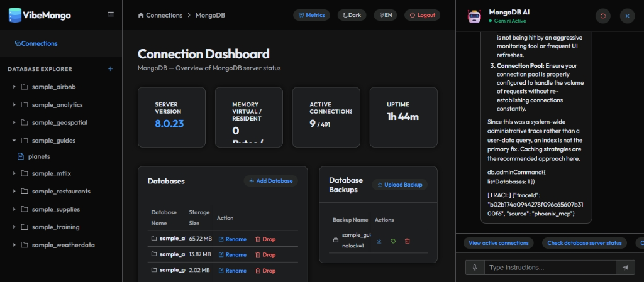
Task: Switch language with the EN button
Action: pyautogui.click(x=386, y=15)
